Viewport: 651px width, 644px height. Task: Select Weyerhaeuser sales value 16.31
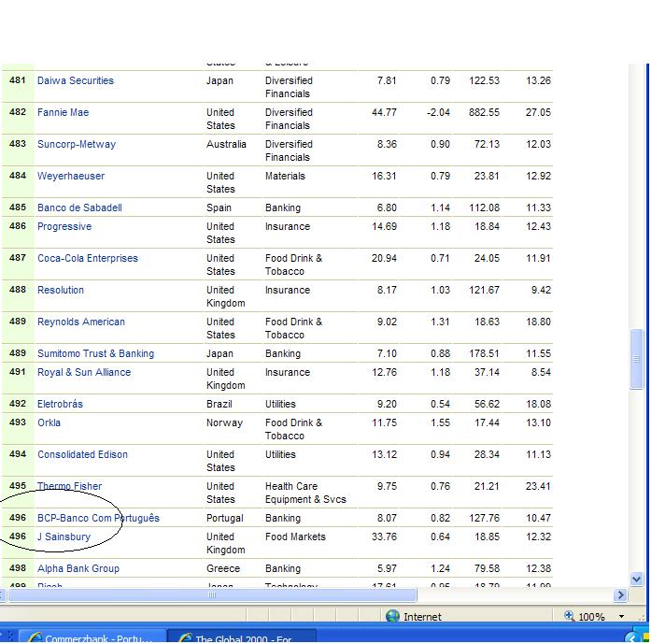pos(384,176)
